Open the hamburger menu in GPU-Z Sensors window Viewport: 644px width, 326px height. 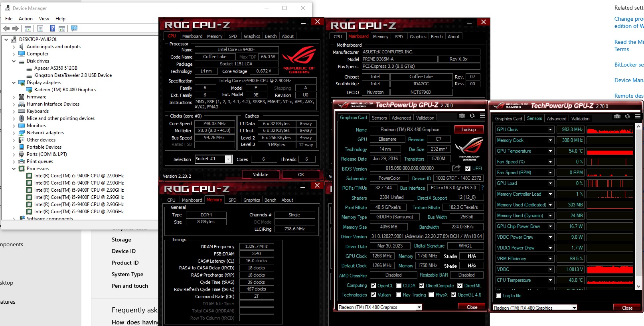[638, 116]
